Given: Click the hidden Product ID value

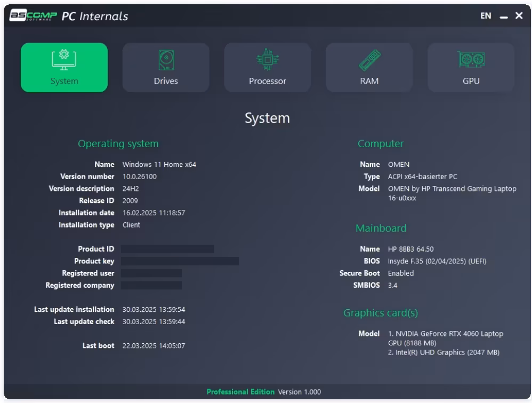Looking at the screenshot, I should [x=167, y=249].
